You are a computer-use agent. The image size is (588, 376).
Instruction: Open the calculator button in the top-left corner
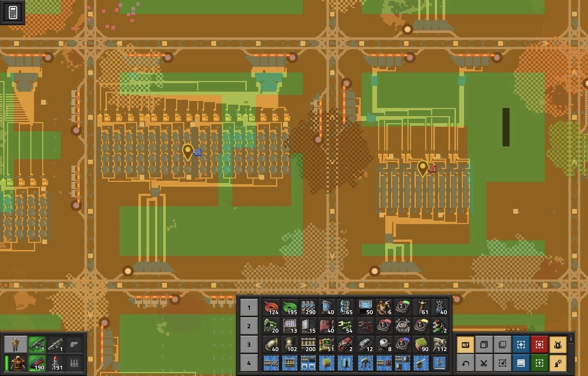(x=13, y=12)
